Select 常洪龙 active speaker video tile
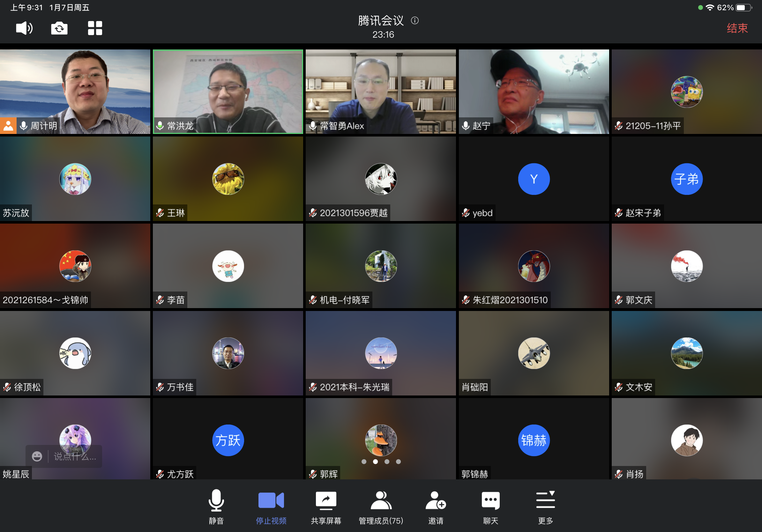This screenshot has height=532, width=762. (x=228, y=92)
